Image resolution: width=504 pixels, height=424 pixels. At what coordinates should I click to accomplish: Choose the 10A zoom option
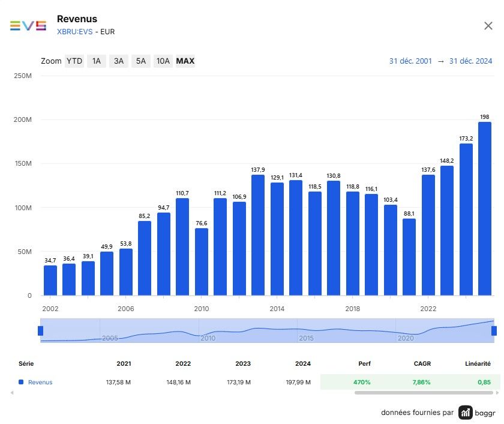click(163, 61)
